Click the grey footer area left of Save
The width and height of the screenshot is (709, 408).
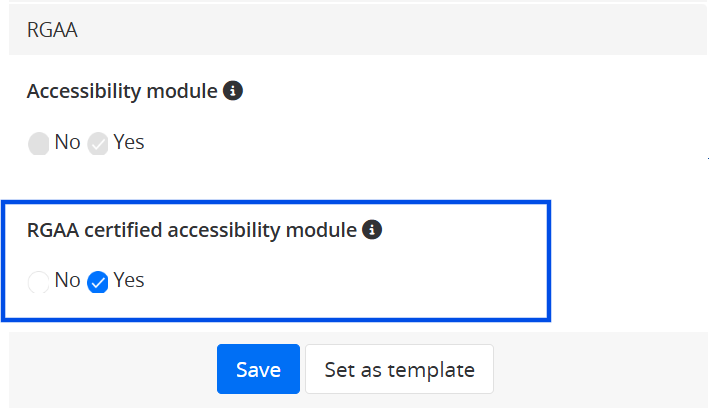(x=110, y=370)
